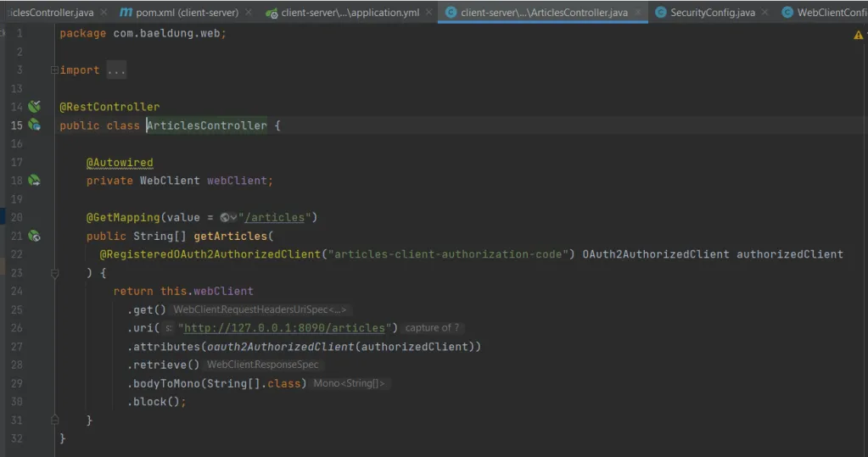Click the @RestController annotation
This screenshot has width=868, height=457.
[109, 107]
